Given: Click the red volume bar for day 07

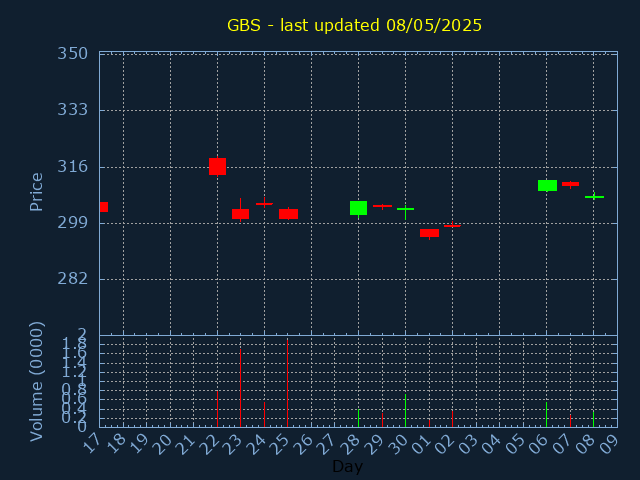Looking at the screenshot, I should pos(570,421).
